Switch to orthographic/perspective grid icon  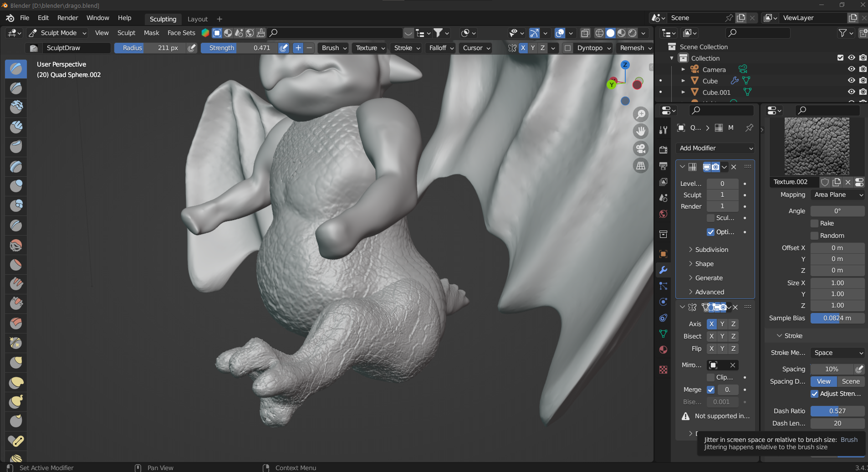point(641,166)
